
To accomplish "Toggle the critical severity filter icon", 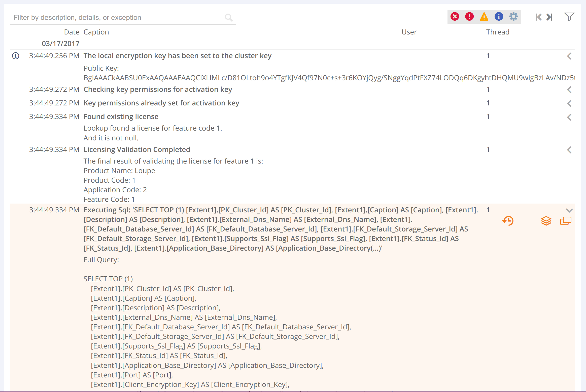I will (455, 17).
